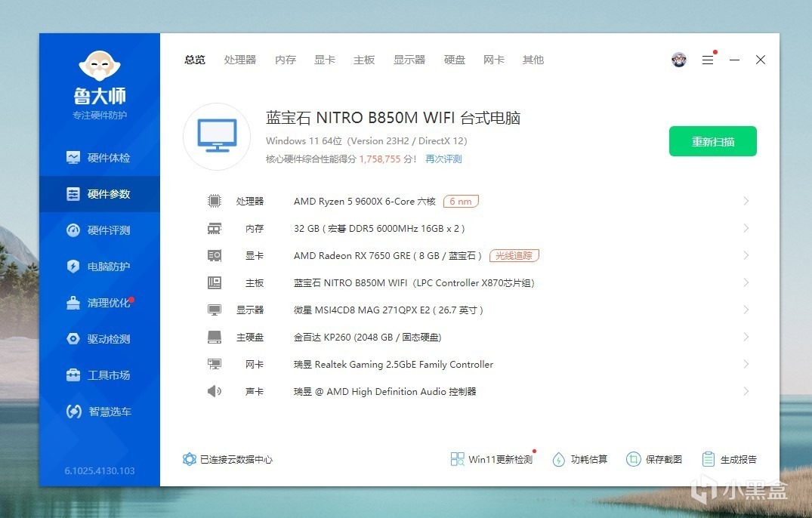
Task: Click 生成报告
Action: (x=729, y=459)
